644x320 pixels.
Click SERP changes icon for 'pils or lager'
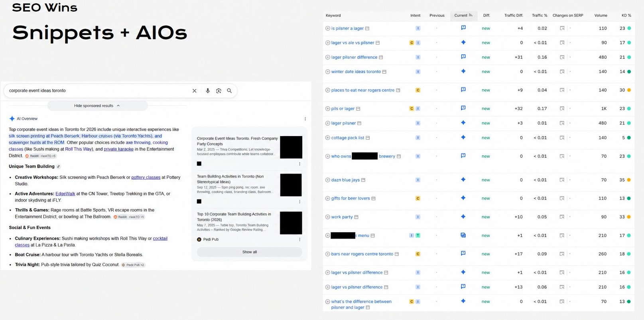click(x=562, y=109)
